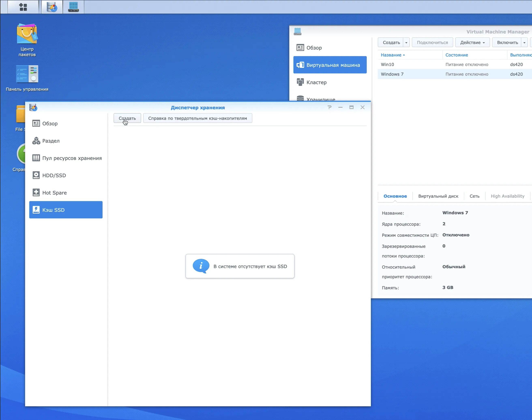The image size is (532, 420).
Task: Open Package Center desktop icon
Action: [x=27, y=40]
